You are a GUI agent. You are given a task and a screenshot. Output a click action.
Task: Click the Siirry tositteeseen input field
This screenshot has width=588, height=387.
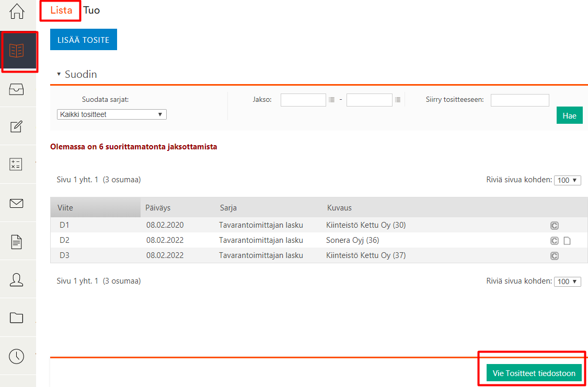click(x=520, y=100)
